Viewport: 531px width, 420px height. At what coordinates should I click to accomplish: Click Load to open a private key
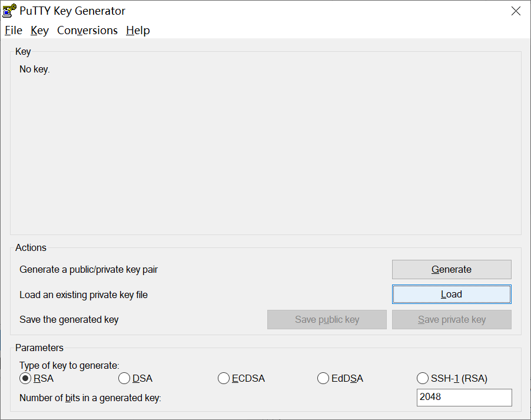pyautogui.click(x=452, y=295)
